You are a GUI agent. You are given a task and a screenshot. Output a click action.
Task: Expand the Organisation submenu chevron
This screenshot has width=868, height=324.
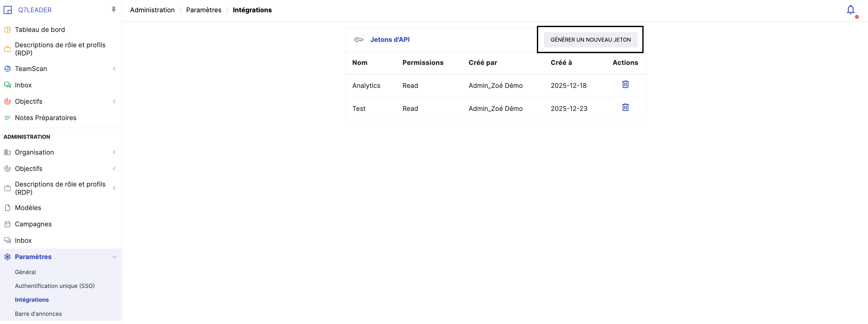click(114, 152)
